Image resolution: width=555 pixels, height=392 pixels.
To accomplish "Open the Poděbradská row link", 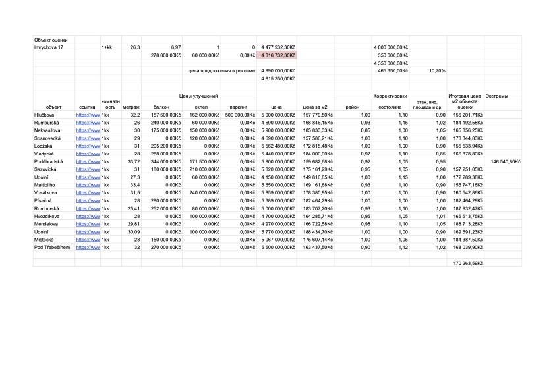I will 88,161.
